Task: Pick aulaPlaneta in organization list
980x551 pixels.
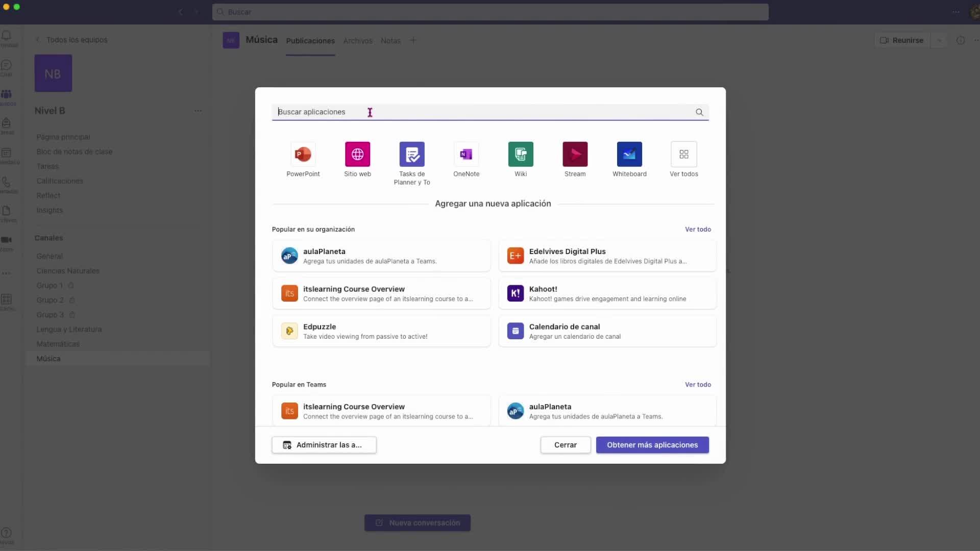Action: (381, 256)
